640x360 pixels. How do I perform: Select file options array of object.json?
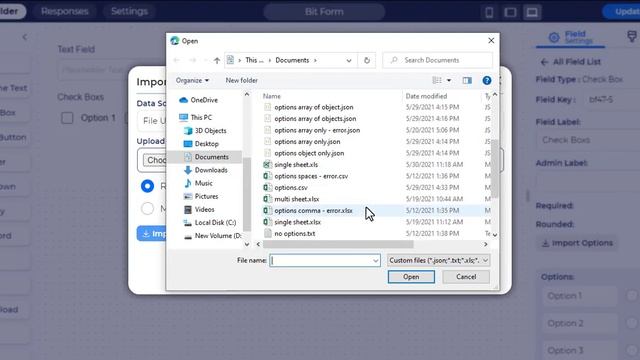[x=309, y=107]
